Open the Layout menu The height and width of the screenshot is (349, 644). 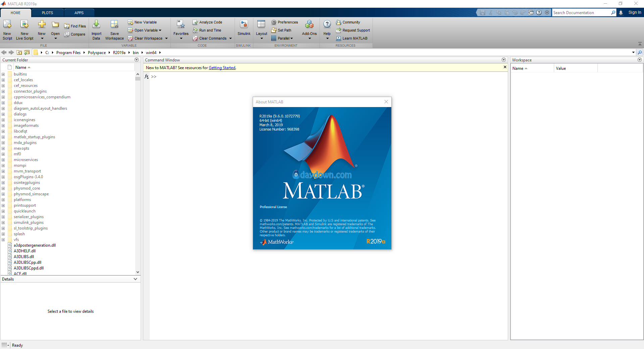click(261, 30)
